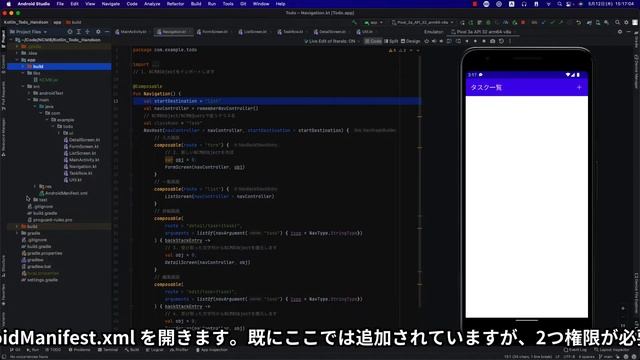Switch to the Navigation.kt editor tab

[173, 31]
